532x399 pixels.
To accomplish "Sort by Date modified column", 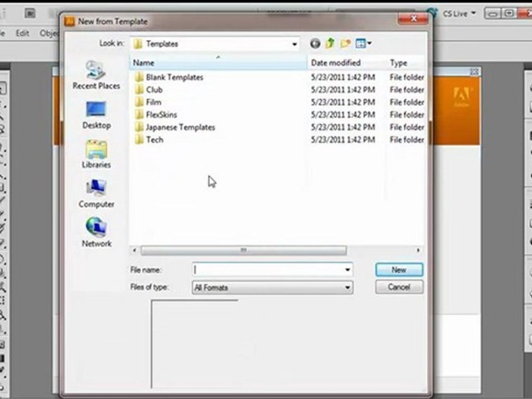I will [347, 63].
